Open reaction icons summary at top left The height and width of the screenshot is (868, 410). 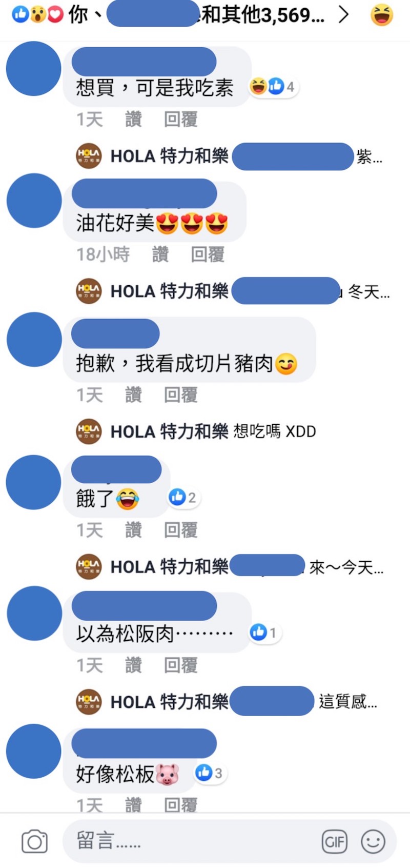(x=37, y=15)
